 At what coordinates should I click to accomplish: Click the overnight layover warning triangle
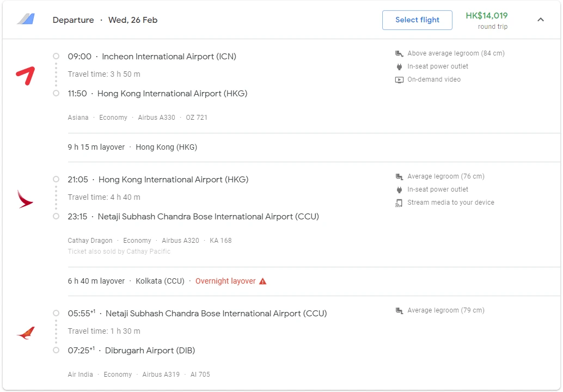pyautogui.click(x=263, y=281)
